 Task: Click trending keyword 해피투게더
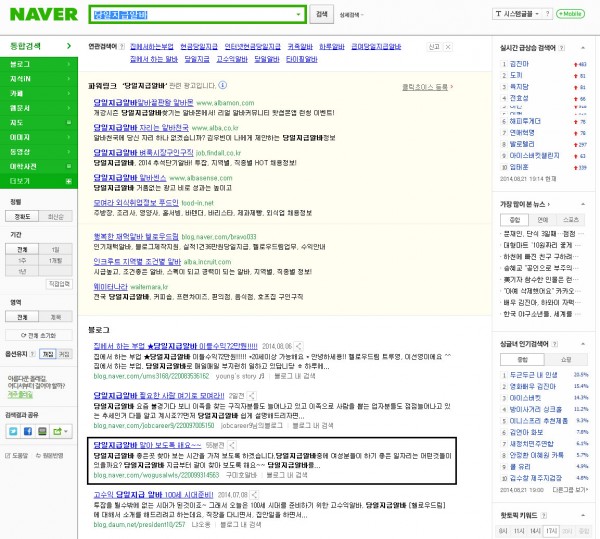pyautogui.click(x=525, y=121)
